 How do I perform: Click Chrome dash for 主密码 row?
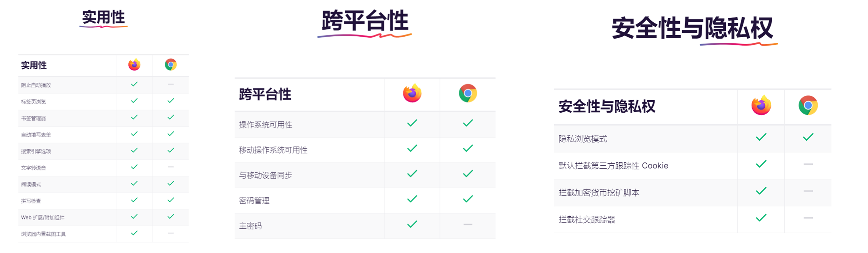pos(468,224)
